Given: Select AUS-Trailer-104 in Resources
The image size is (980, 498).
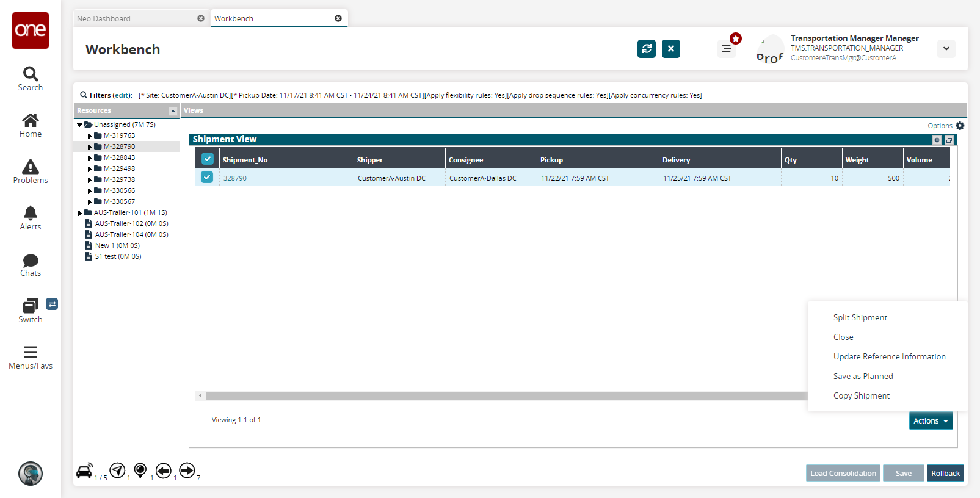Looking at the screenshot, I should 131,234.
